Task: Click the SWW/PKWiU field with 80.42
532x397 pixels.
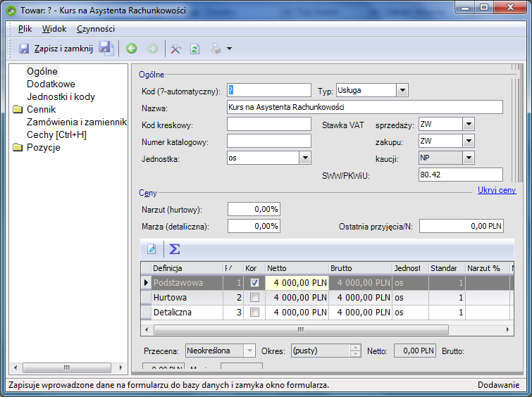Action: click(461, 175)
